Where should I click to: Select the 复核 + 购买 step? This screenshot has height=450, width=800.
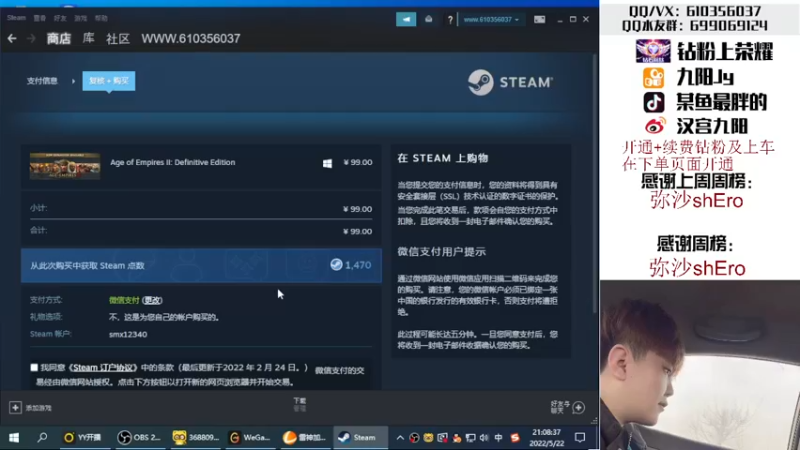tap(109, 81)
